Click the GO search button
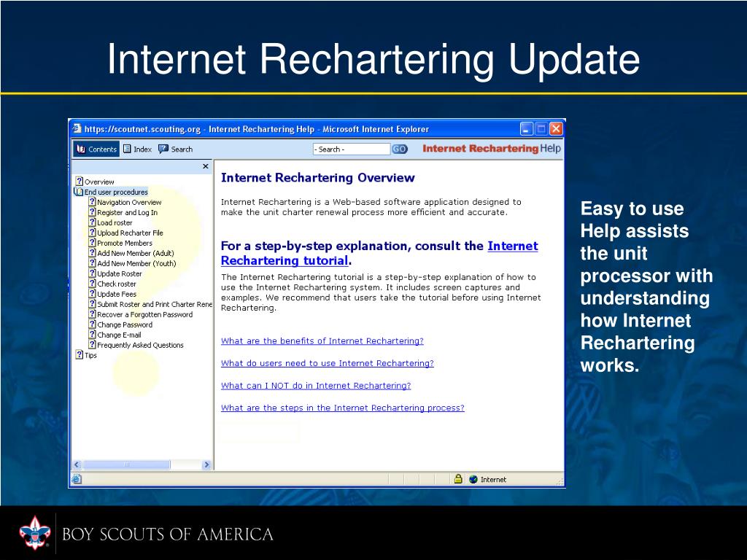The image size is (747, 560). click(x=399, y=149)
